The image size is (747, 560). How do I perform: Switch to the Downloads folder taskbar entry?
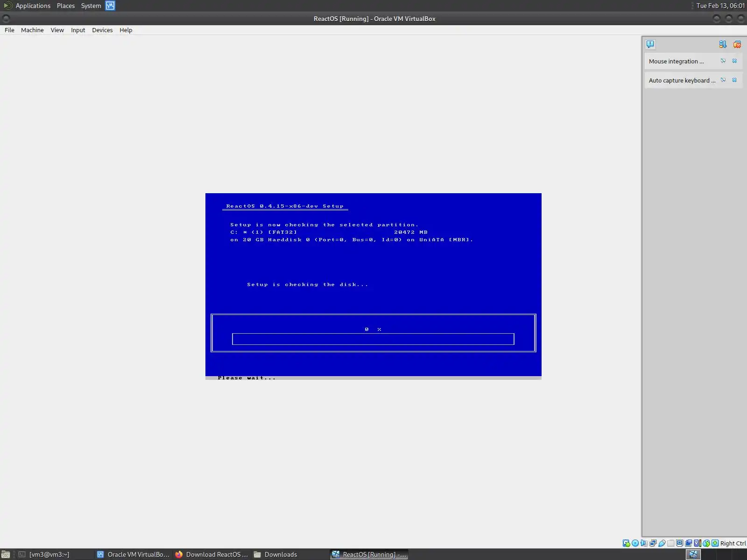point(290,554)
